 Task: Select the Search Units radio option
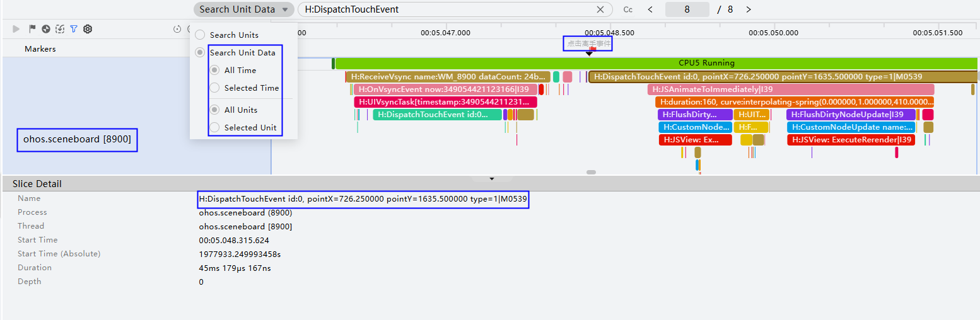coord(200,35)
